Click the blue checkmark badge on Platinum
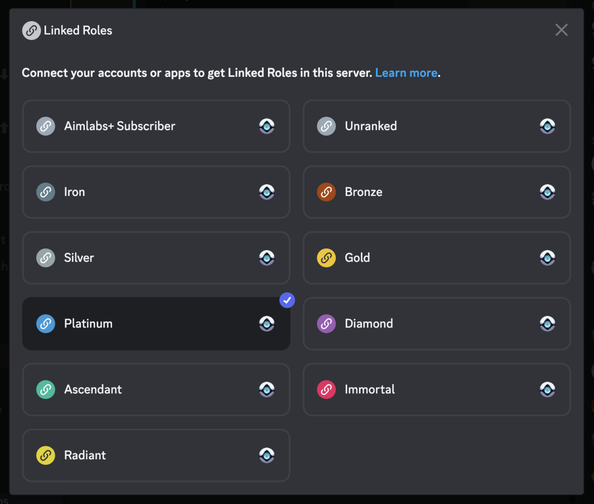Image resolution: width=594 pixels, height=504 pixels. [x=287, y=300]
